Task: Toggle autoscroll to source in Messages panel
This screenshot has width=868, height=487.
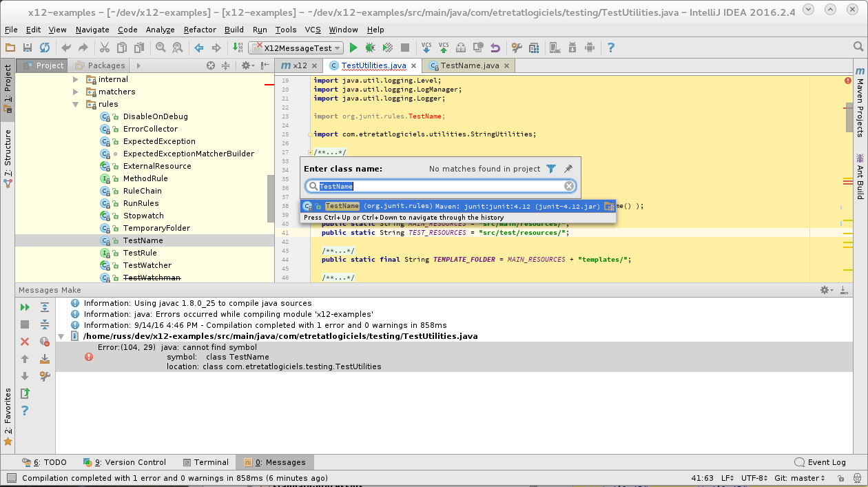Action: click(x=45, y=359)
